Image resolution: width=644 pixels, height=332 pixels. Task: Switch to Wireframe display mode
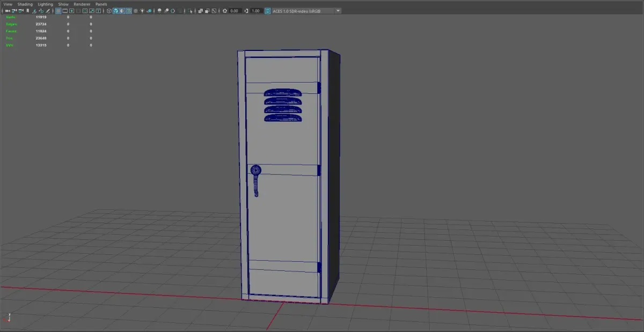pyautogui.click(x=109, y=11)
